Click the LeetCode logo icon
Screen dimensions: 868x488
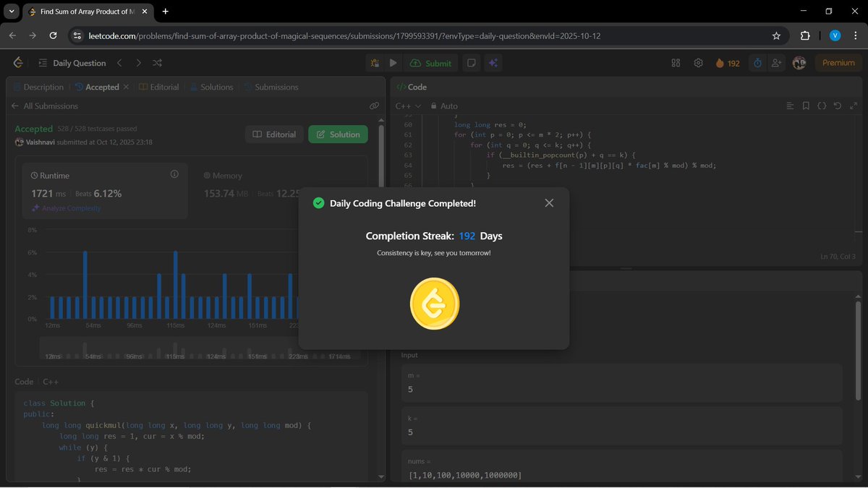(x=18, y=63)
